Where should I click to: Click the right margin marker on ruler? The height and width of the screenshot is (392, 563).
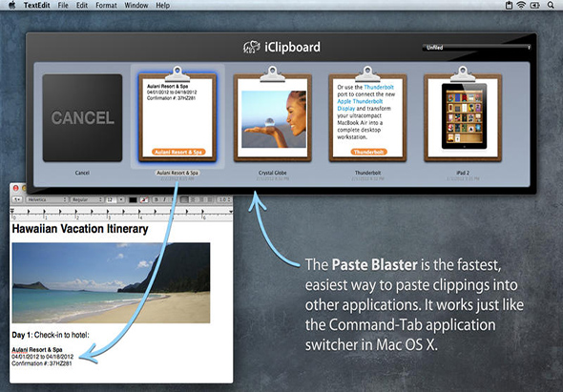[x=231, y=212]
